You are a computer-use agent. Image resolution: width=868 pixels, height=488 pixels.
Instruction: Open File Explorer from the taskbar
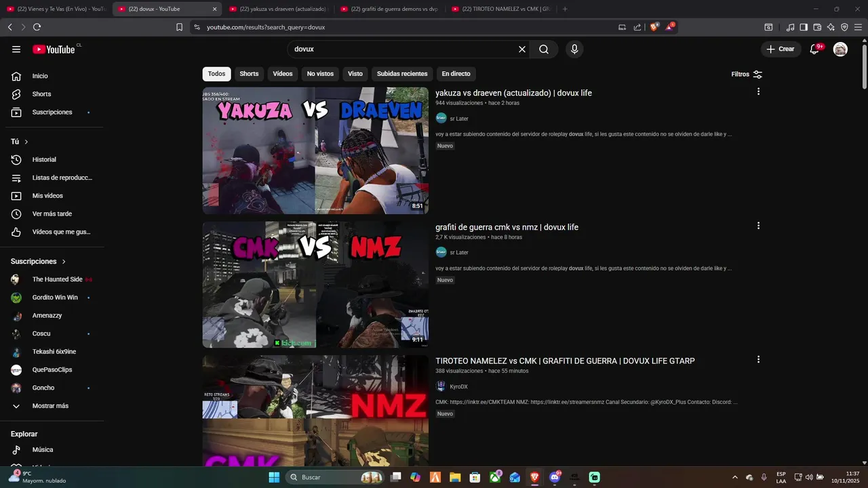coord(455,477)
